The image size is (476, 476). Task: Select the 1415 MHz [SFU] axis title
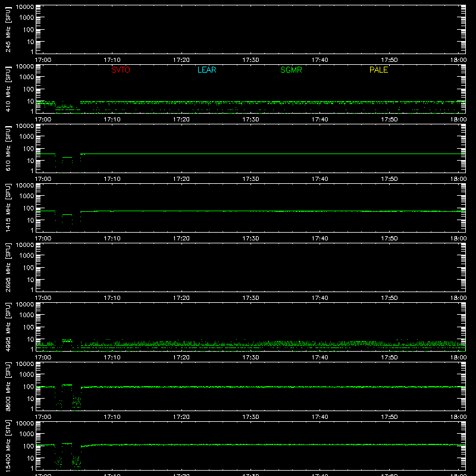click(x=8, y=208)
